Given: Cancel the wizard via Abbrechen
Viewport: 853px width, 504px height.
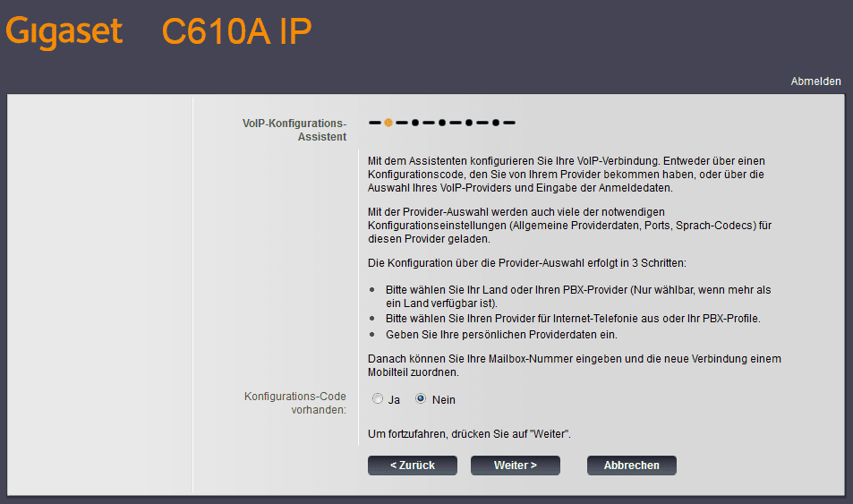Looking at the screenshot, I should click(x=632, y=466).
